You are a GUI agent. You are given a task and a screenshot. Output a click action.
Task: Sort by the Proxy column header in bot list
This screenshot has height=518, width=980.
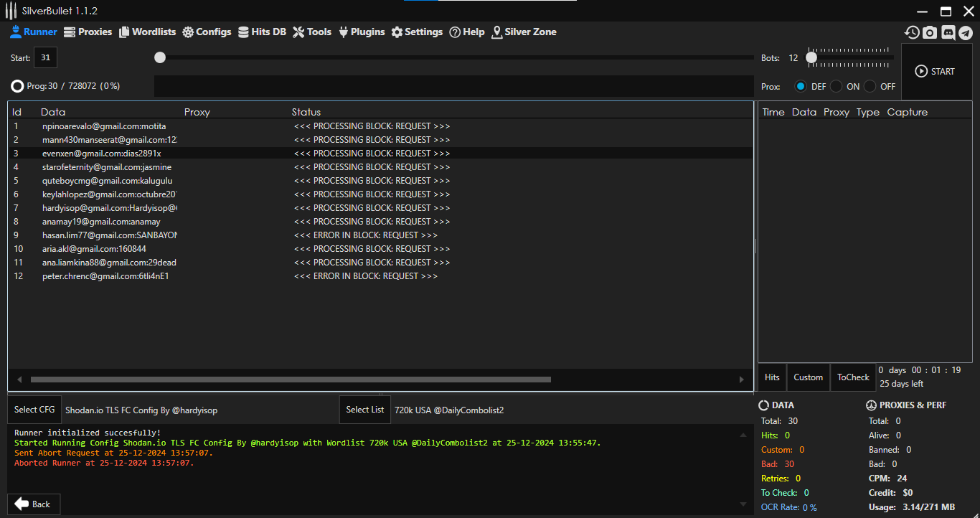(x=197, y=112)
